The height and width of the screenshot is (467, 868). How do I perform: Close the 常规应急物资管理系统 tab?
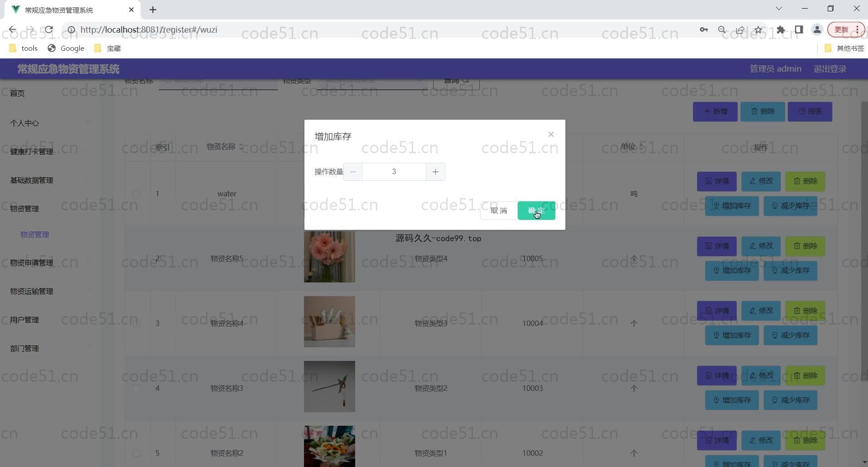tap(131, 10)
